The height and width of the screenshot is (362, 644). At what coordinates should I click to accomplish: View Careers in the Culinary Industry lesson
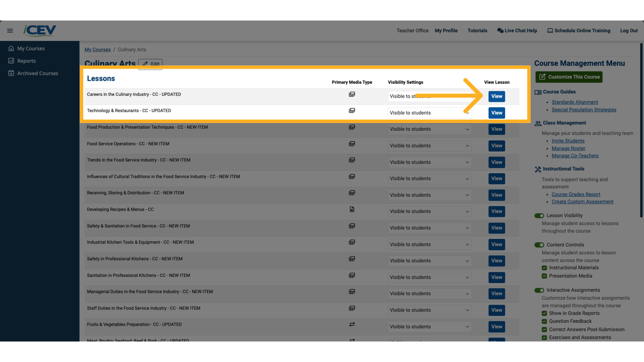tap(497, 97)
